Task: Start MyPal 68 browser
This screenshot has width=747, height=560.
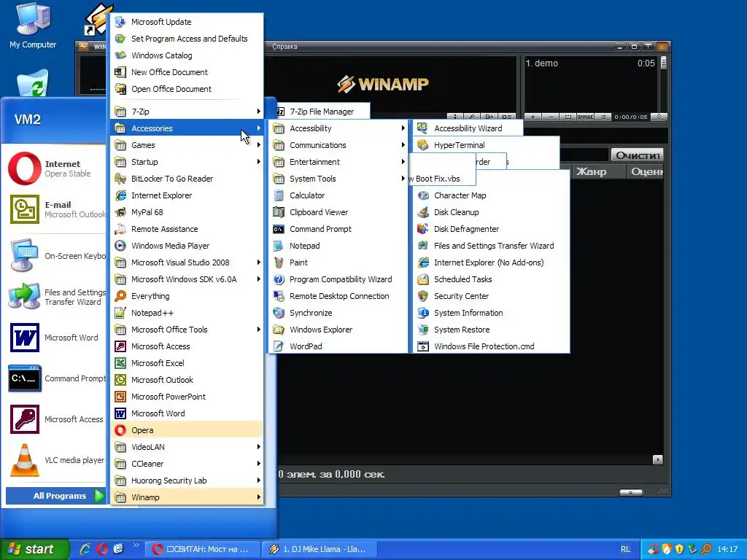Action: point(187,212)
